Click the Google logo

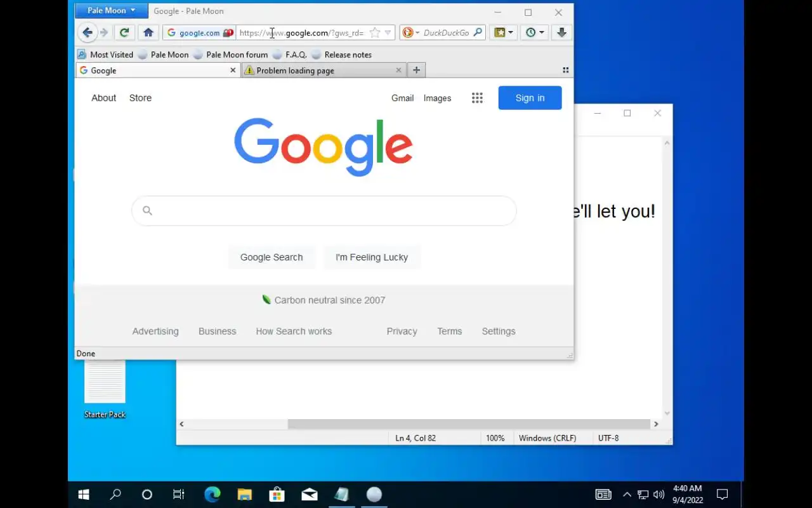coord(324,147)
